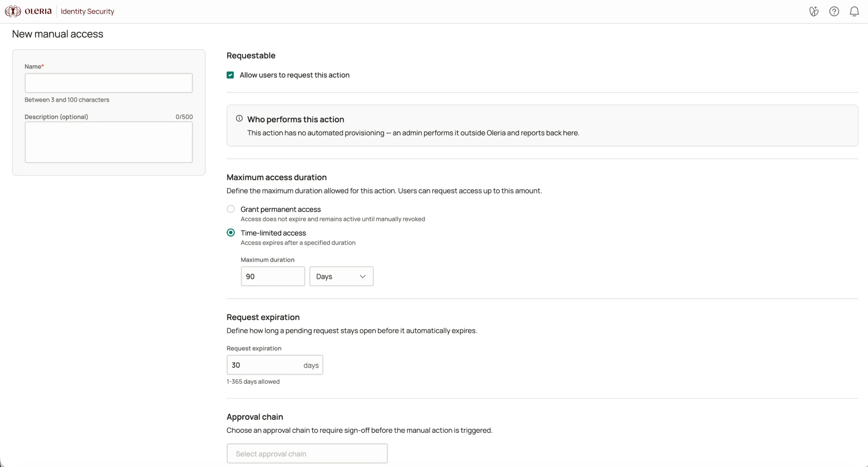
Task: Click the Request expiration section heading
Action: coord(263,317)
